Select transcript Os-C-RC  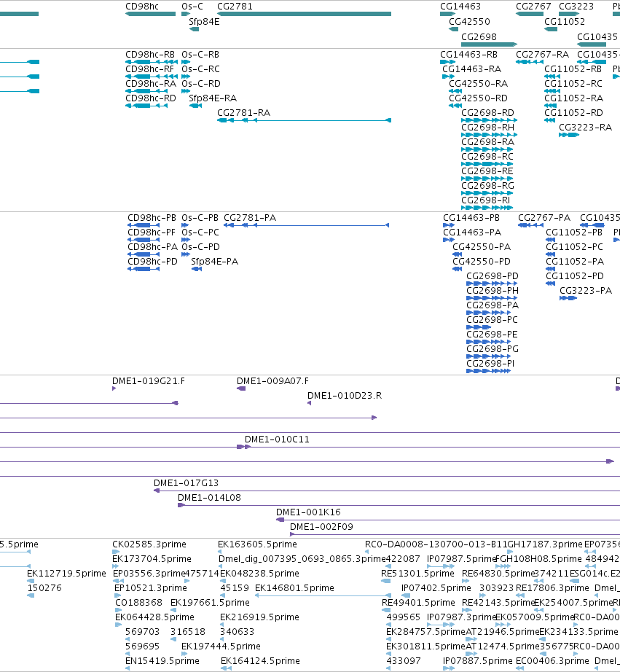tap(186, 77)
